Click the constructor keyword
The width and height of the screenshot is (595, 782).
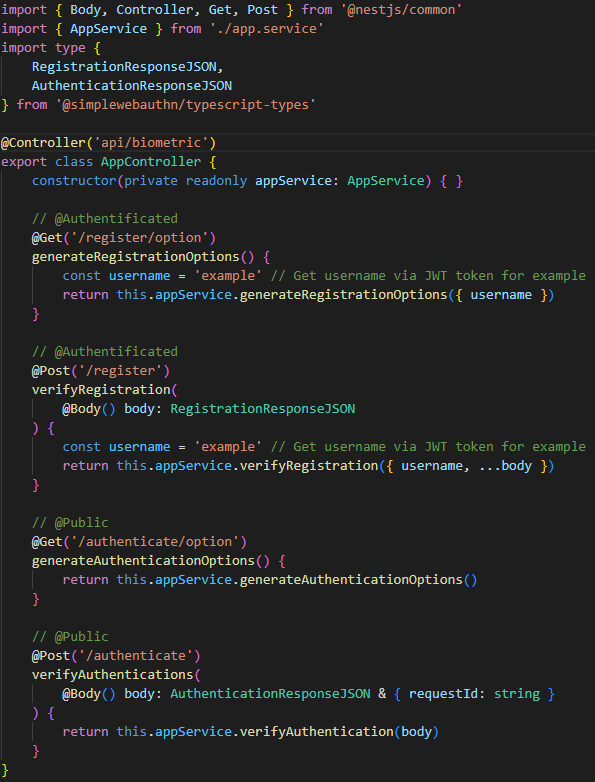74,181
